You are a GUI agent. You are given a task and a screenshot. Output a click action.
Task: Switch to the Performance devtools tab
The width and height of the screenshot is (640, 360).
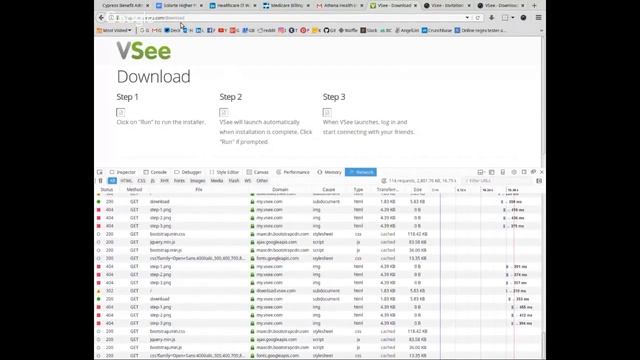coord(293,172)
